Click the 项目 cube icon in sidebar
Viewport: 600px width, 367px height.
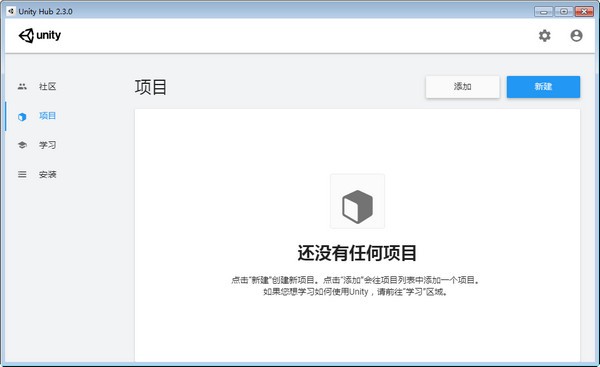click(22, 116)
